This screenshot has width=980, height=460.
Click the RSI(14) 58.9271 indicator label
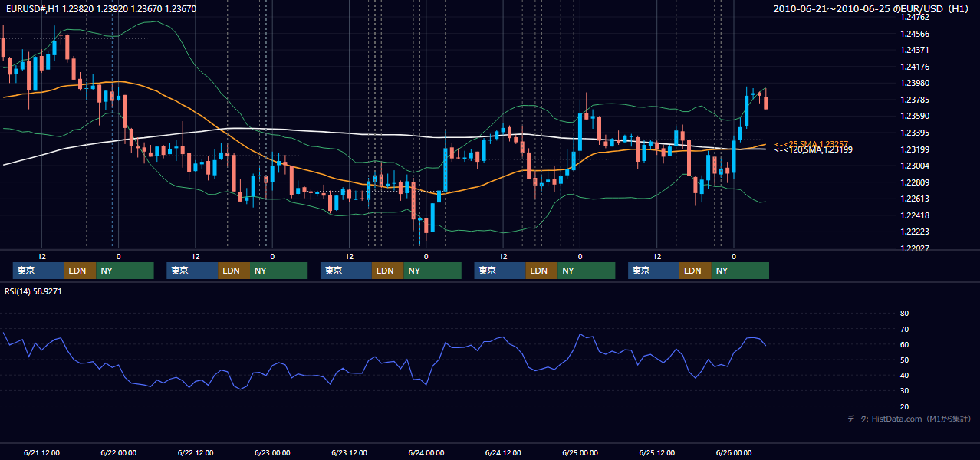pyautogui.click(x=33, y=291)
